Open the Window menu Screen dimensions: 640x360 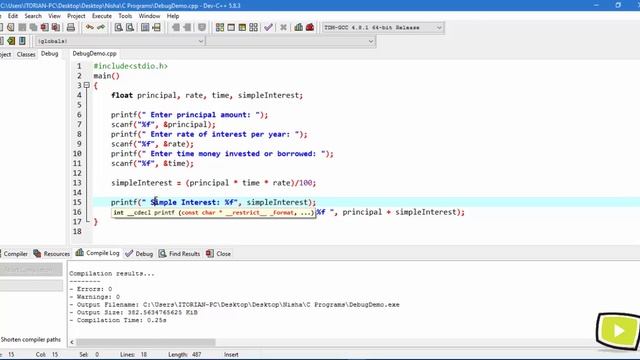[x=149, y=16]
